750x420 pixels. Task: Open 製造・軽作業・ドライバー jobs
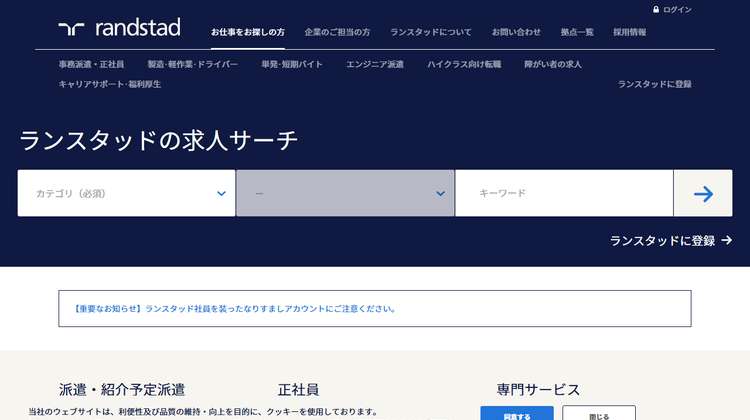coord(192,64)
